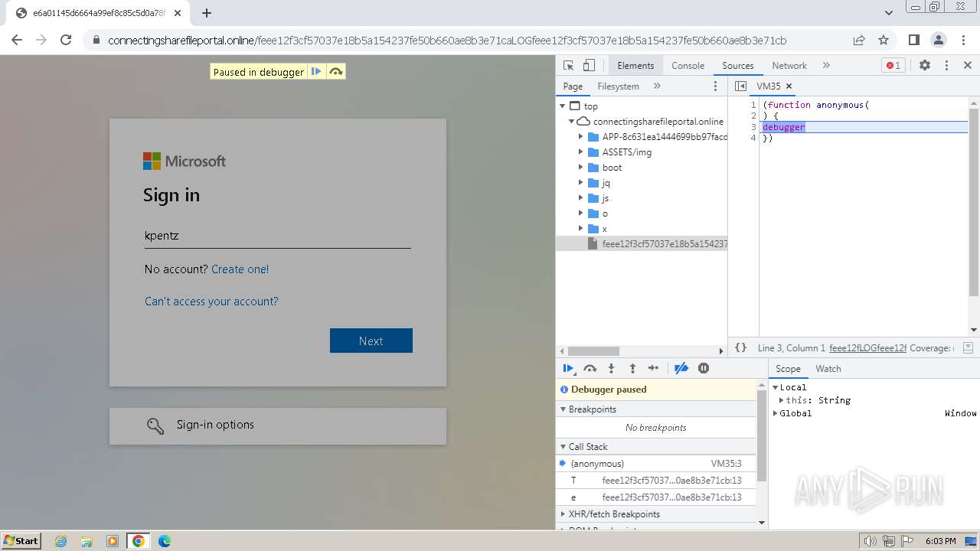Collapse connectingsharefileportal.online domain node

tap(571, 122)
